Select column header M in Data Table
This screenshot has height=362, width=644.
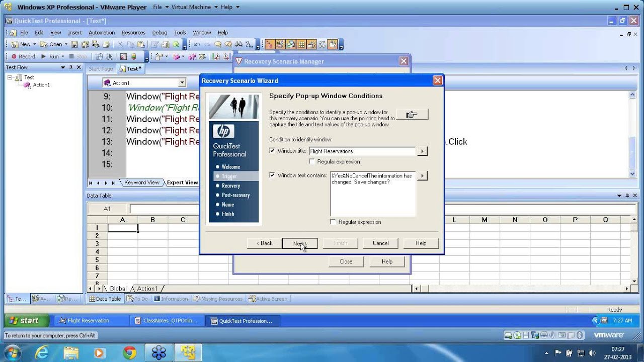pos(485,220)
